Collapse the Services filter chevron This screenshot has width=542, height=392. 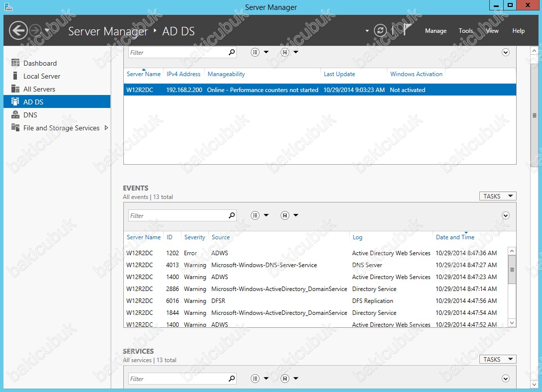pos(505,379)
